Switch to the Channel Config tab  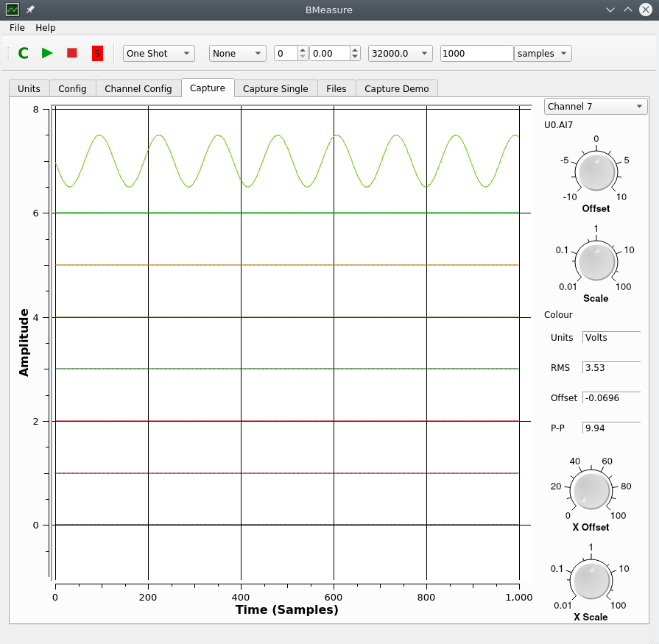138,88
